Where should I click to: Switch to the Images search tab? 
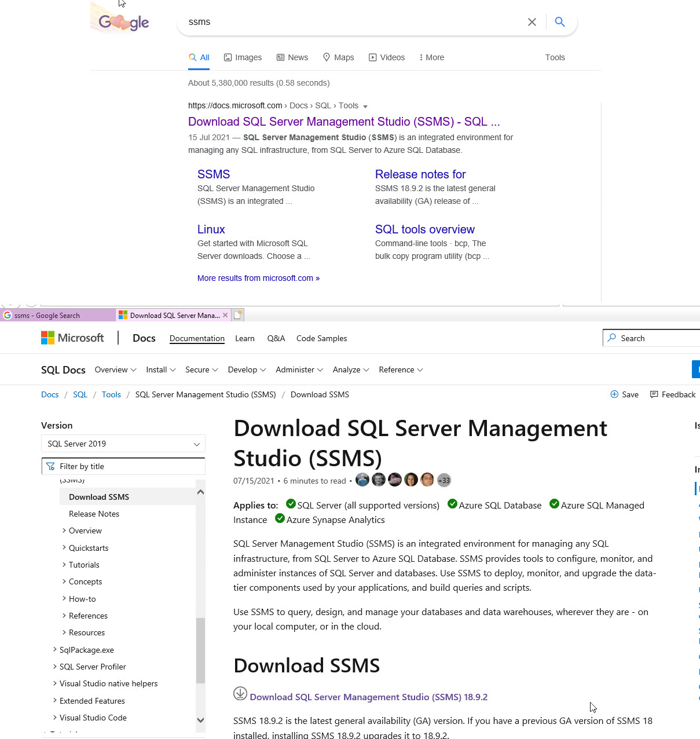[243, 57]
